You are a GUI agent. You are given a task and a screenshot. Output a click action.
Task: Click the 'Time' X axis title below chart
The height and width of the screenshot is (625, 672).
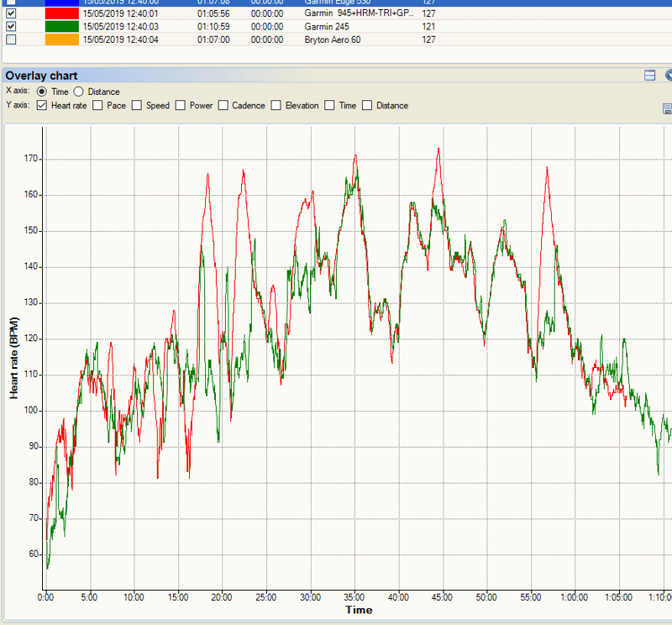click(x=359, y=610)
